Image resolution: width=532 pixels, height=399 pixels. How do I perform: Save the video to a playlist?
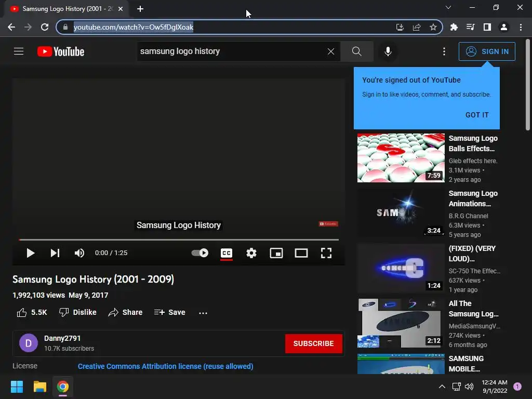pos(169,312)
